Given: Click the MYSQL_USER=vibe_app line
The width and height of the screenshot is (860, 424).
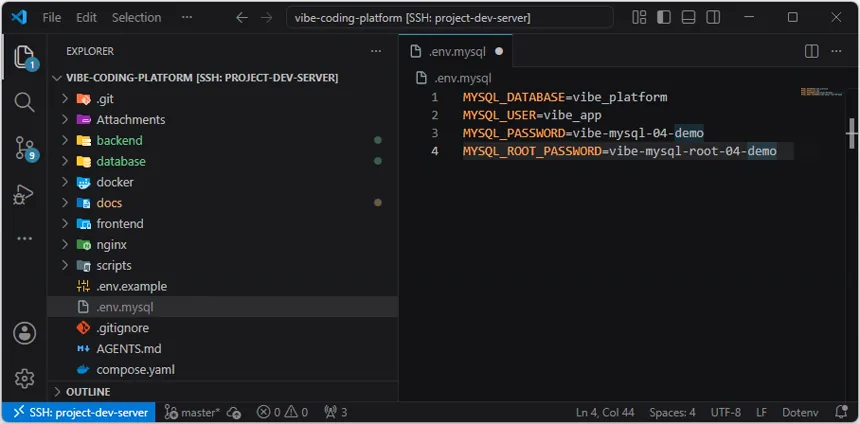Looking at the screenshot, I should [x=532, y=115].
